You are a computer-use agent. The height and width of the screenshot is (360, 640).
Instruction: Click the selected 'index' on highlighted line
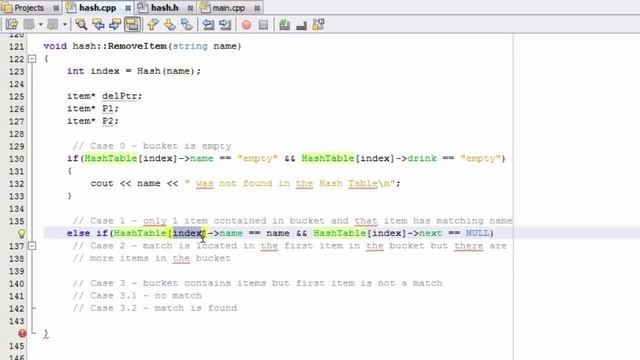187,233
